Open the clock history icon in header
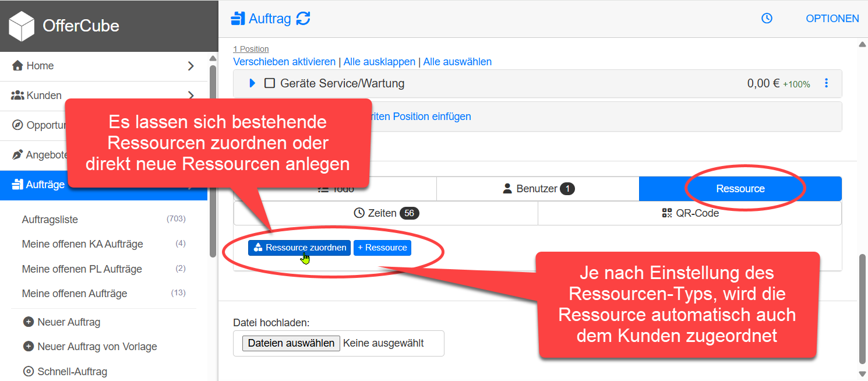The height and width of the screenshot is (381, 868). [767, 19]
